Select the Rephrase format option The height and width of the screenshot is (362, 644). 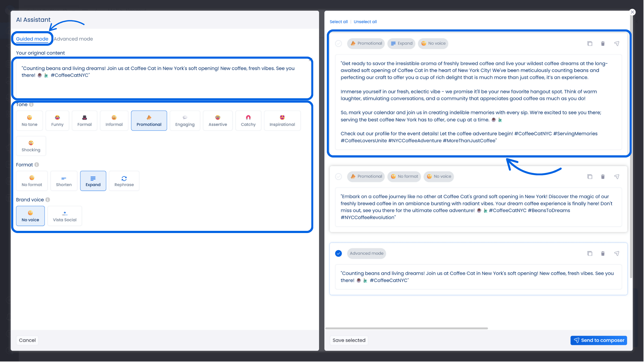click(124, 181)
